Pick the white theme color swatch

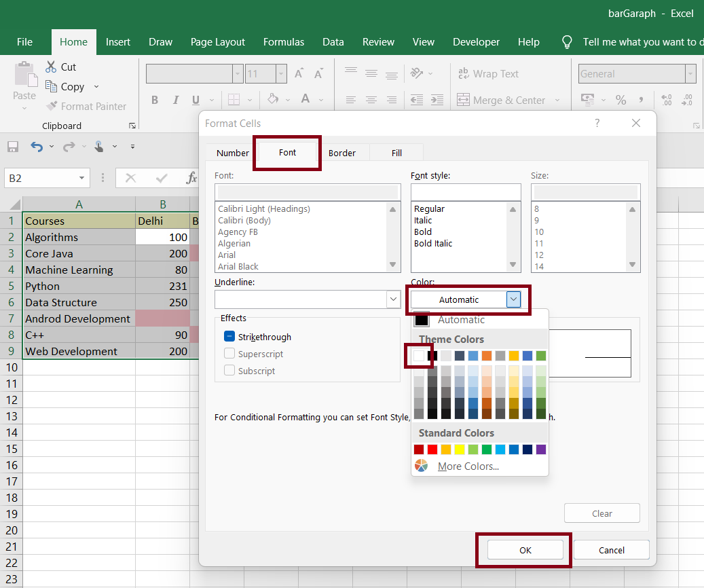pos(419,356)
